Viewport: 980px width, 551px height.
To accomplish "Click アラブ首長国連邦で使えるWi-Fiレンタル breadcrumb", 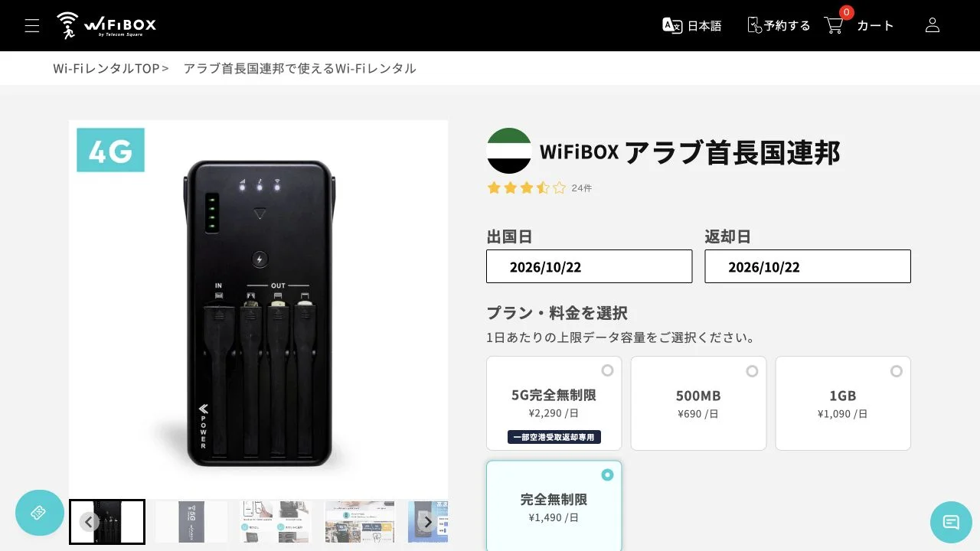I will [x=300, y=68].
